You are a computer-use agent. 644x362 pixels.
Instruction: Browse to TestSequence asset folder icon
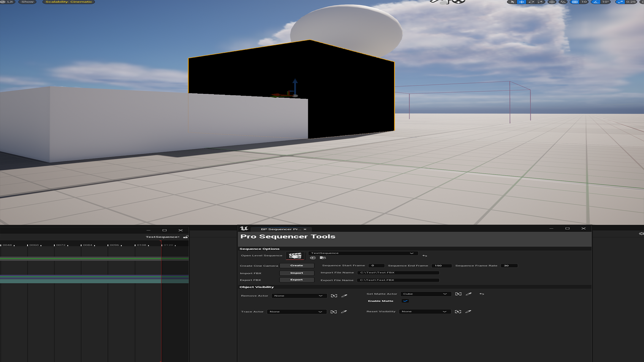[323, 258]
